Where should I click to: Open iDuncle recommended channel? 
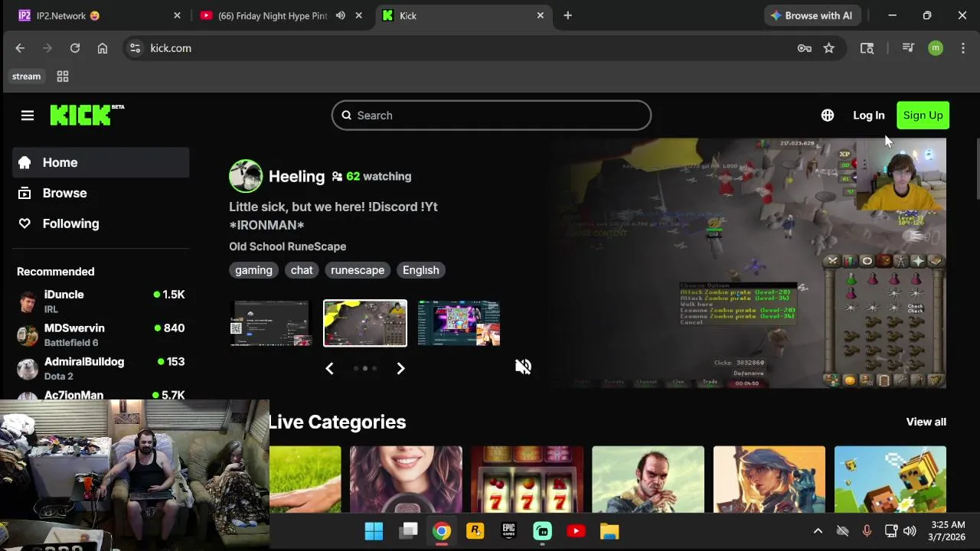coord(100,302)
